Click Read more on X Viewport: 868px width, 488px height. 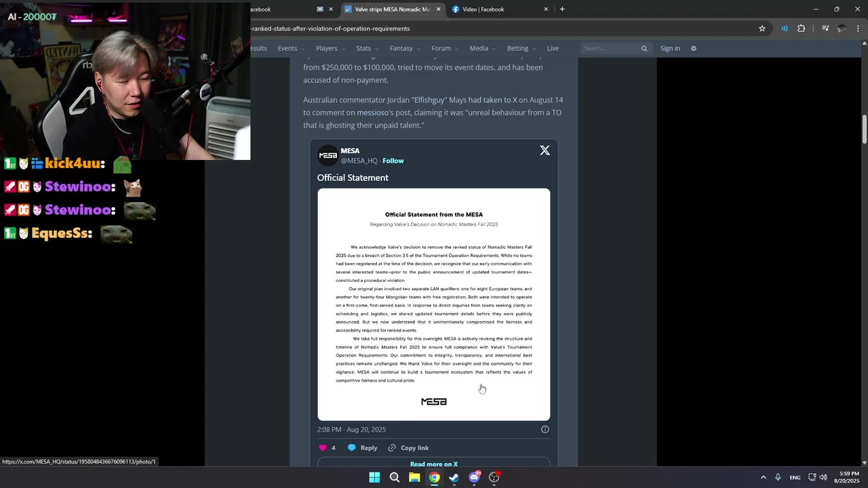434,464
